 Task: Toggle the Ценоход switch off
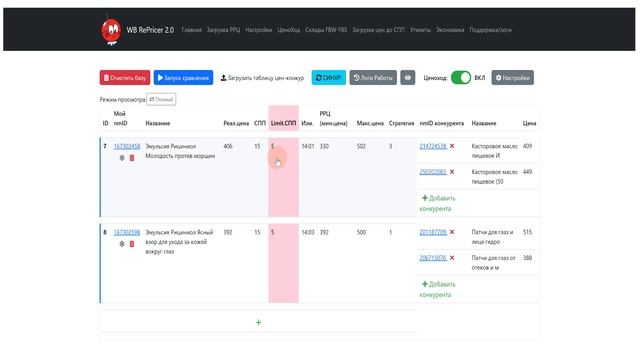461,78
